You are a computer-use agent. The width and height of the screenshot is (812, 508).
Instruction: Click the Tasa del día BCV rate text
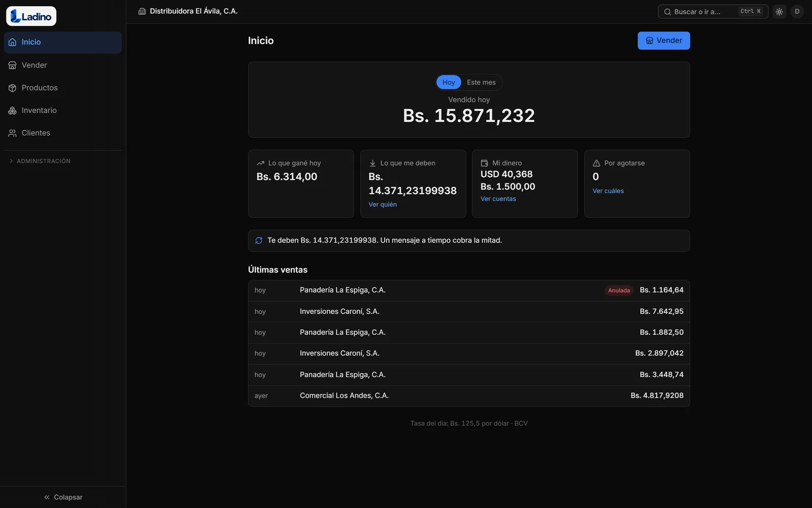coord(469,423)
